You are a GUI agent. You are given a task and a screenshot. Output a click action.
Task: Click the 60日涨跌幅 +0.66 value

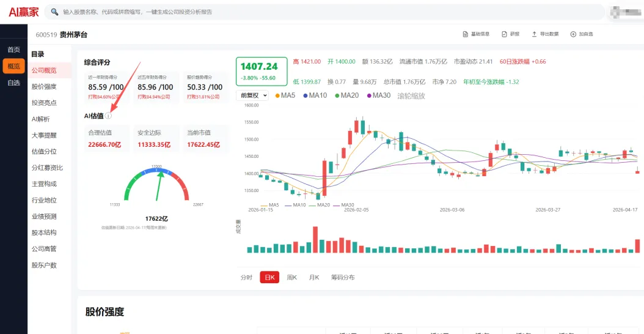pyautogui.click(x=523, y=62)
